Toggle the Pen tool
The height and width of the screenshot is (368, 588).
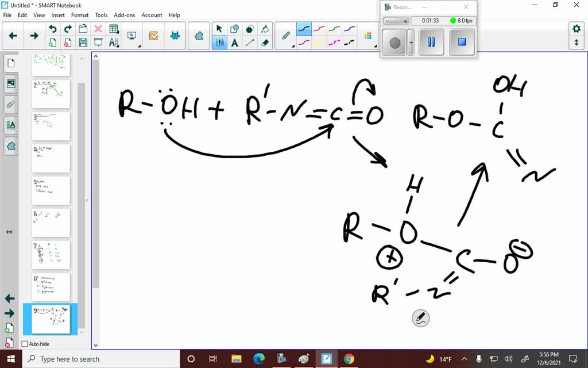[x=285, y=36]
